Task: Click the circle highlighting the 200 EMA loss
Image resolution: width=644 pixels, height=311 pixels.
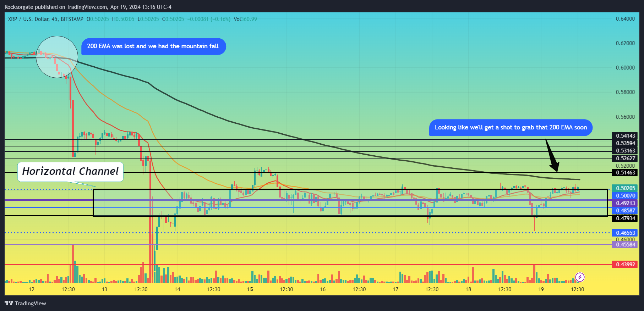Action: pyautogui.click(x=57, y=57)
